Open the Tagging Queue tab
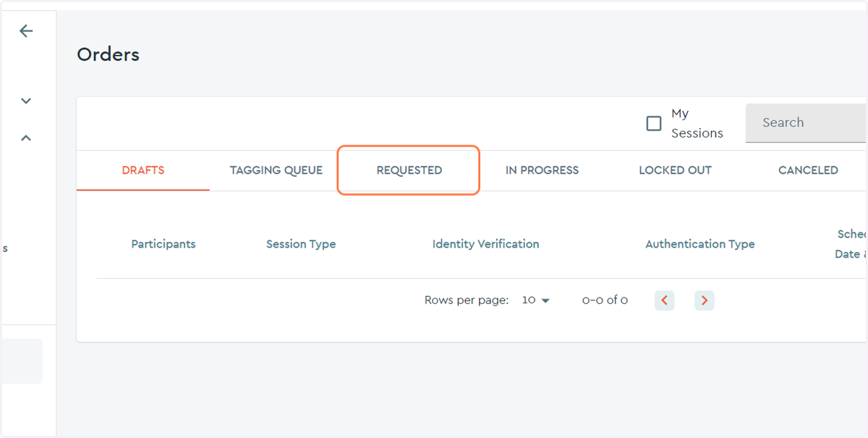 point(276,170)
